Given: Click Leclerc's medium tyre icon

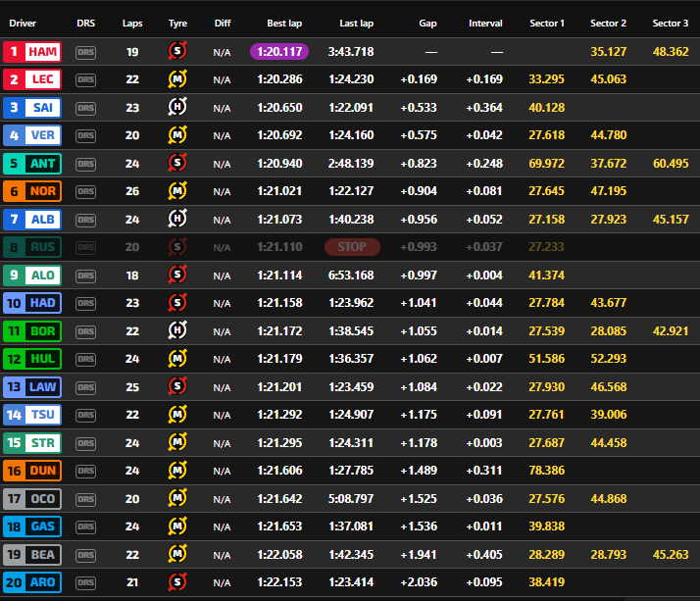Looking at the screenshot, I should point(177,79).
